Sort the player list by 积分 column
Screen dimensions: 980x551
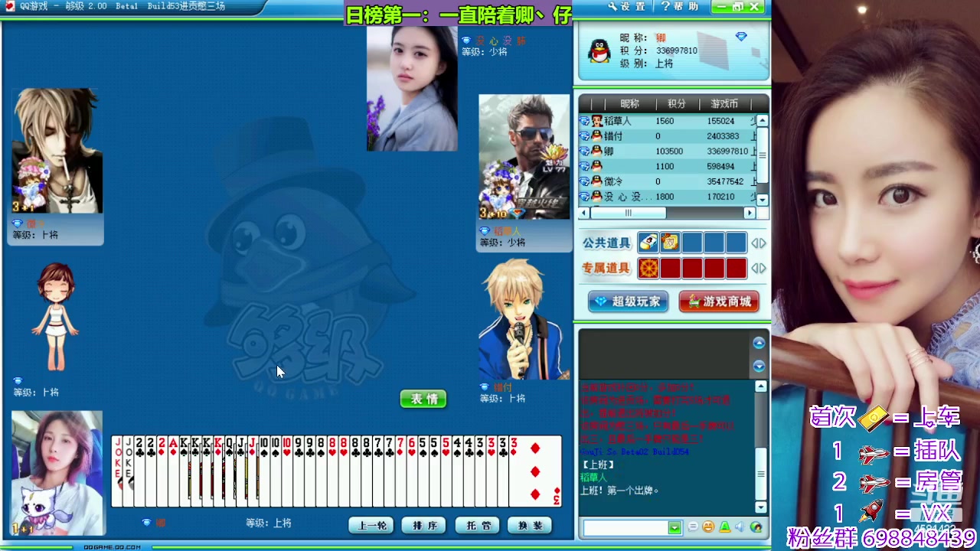[677, 104]
